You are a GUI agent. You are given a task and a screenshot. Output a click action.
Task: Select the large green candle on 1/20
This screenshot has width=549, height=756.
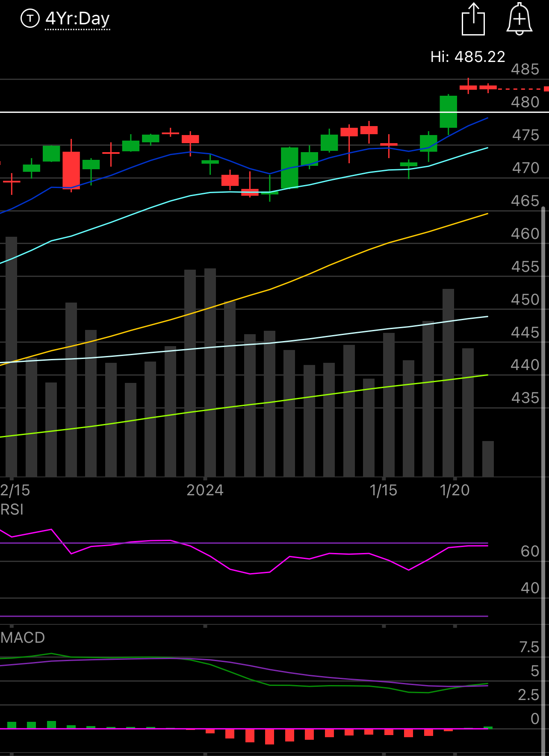[x=449, y=112]
